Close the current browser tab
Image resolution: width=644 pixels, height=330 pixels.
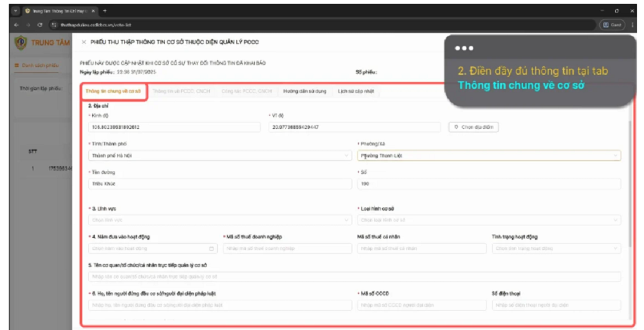tap(93, 11)
